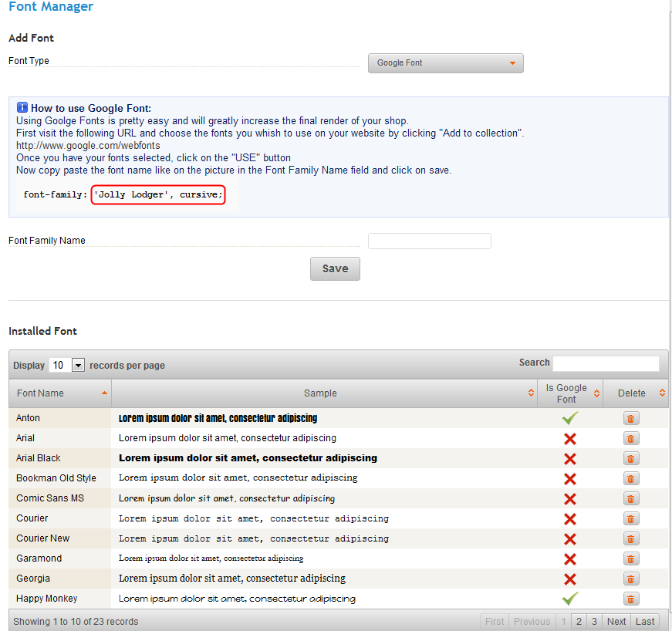Click the First pagination button
Viewport: 672px width, 631px height.
pyautogui.click(x=495, y=622)
